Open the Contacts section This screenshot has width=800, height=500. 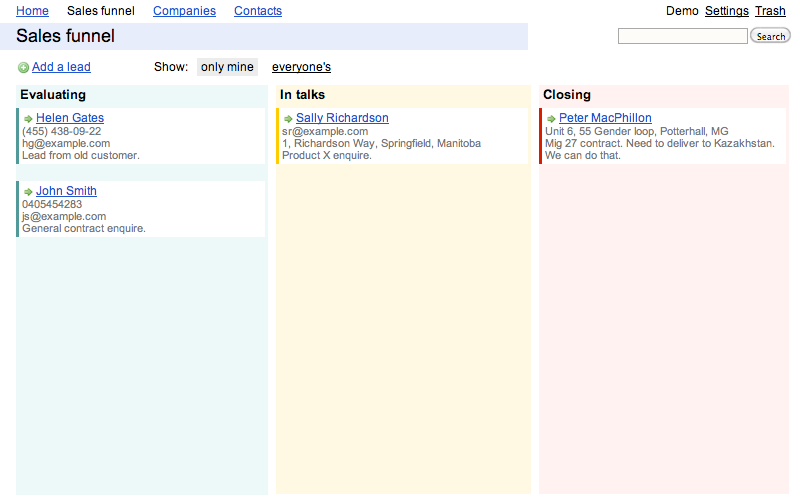click(x=258, y=11)
